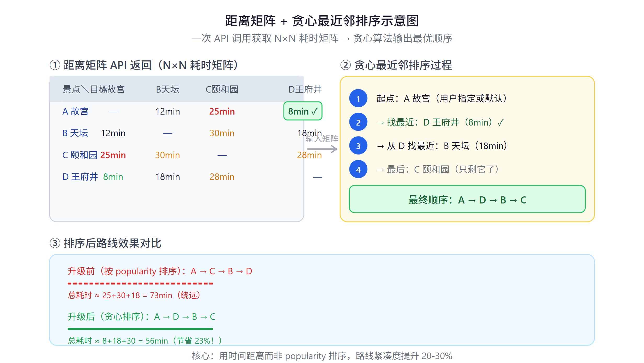
Task: Click step text 起点：A 故宫（用户指定或默认）
Action: tap(442, 98)
